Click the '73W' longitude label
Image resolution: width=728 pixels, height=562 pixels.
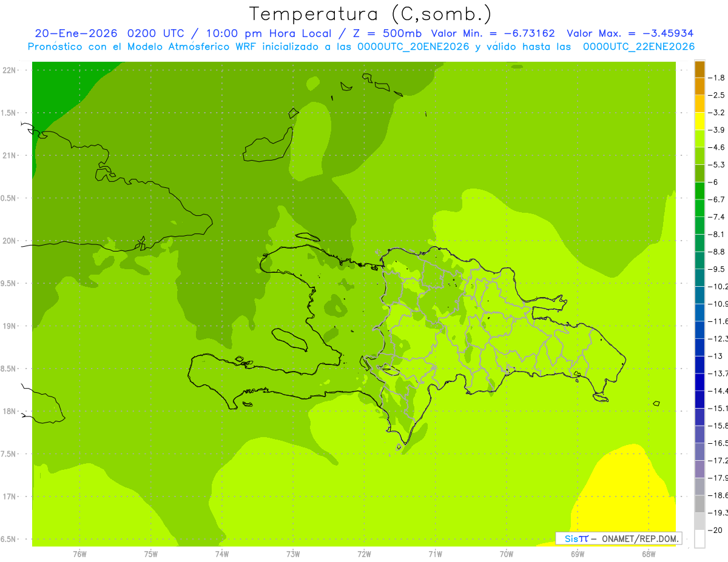pos(293,554)
